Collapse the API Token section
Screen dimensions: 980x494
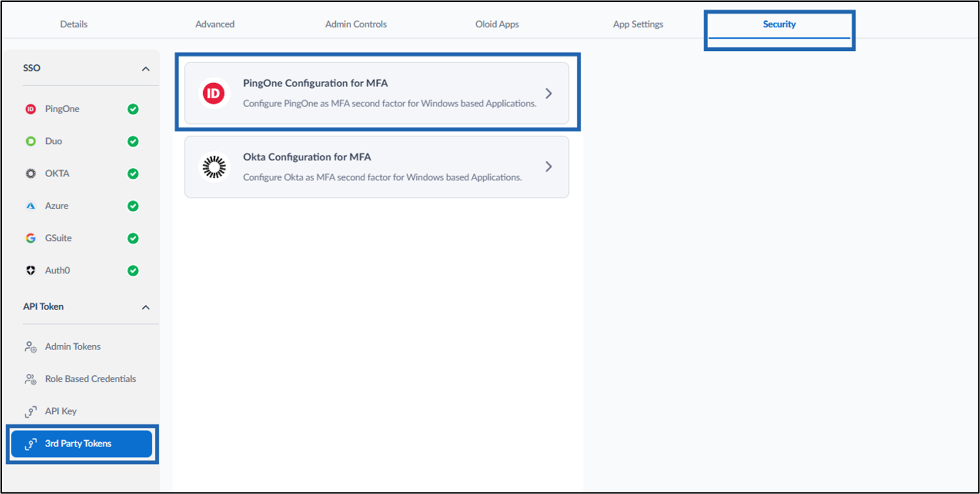146,307
